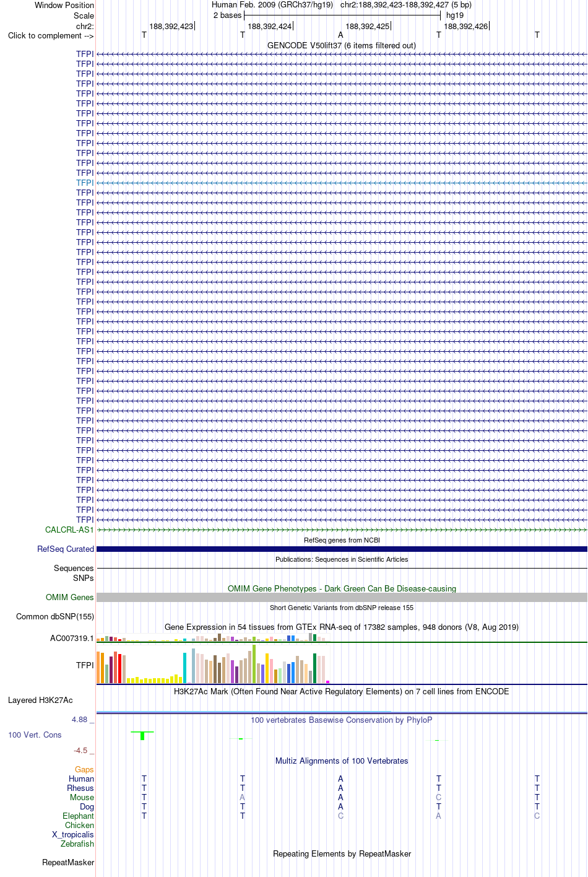Image resolution: width=588 pixels, height=877 pixels.
Task: Click the 'Click to complement -->' label
Action: tap(51, 35)
